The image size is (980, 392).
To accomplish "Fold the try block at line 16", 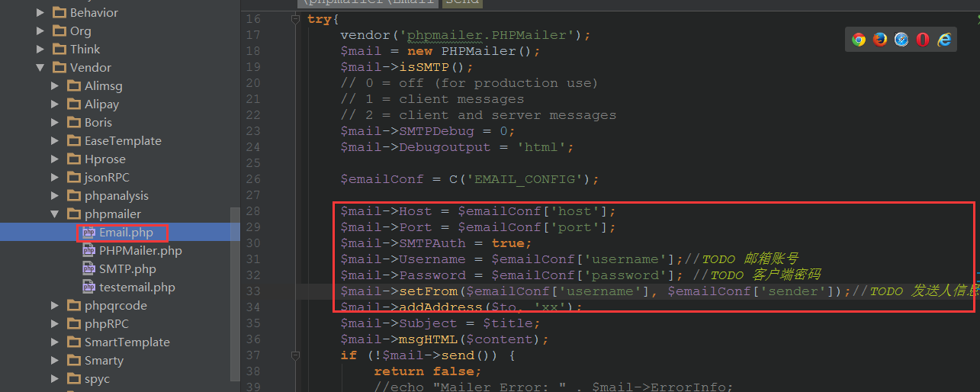I will coord(295,20).
